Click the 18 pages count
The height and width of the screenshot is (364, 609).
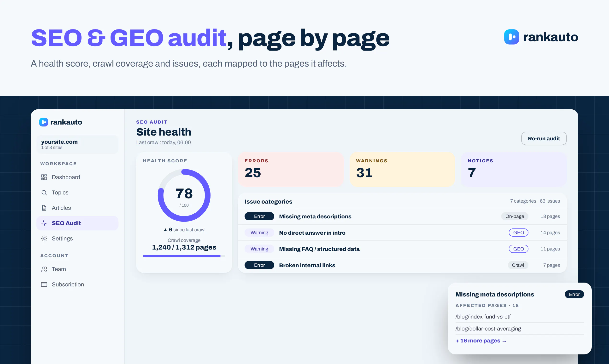[550, 216]
